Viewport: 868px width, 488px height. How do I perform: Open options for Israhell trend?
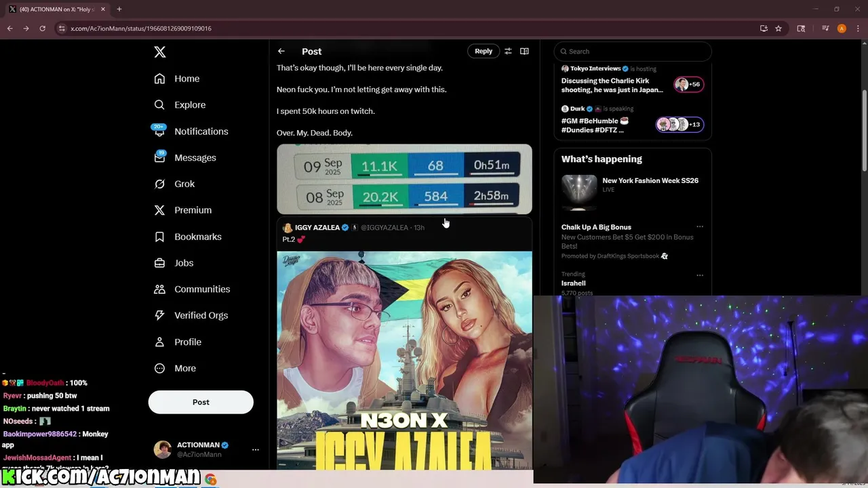click(x=700, y=275)
